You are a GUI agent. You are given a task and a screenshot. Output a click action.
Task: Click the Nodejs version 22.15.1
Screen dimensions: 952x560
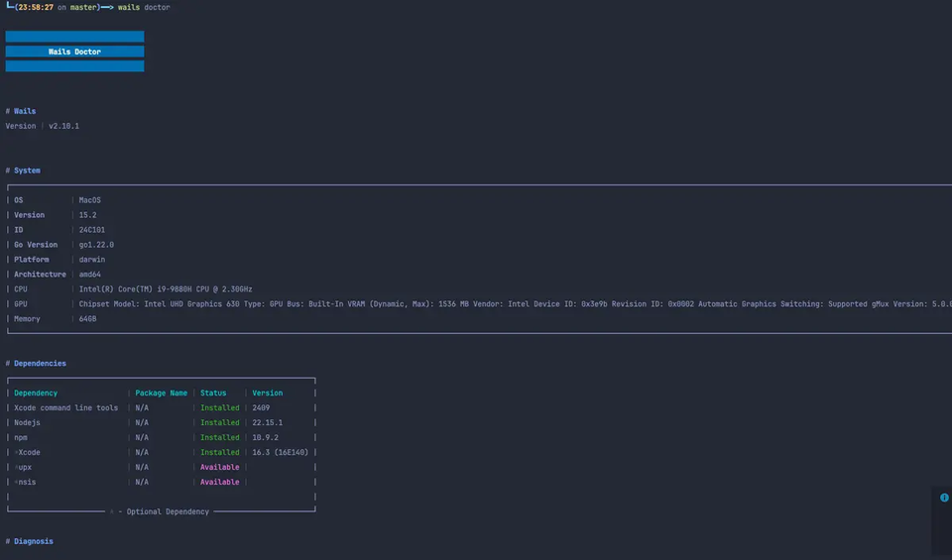point(267,423)
